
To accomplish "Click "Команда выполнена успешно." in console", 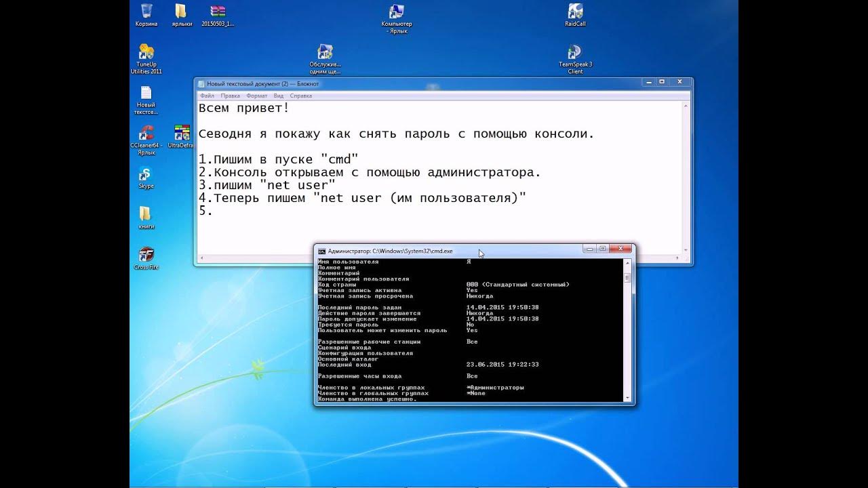I will (x=367, y=399).
